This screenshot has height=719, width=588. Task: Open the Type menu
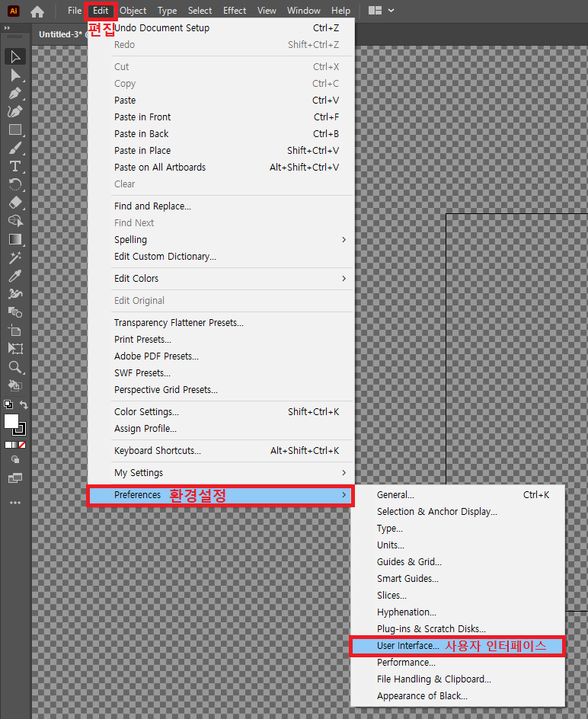167,11
